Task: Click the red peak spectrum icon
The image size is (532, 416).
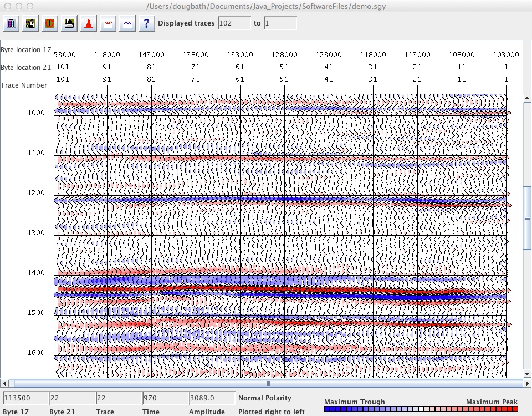Action: coord(88,23)
